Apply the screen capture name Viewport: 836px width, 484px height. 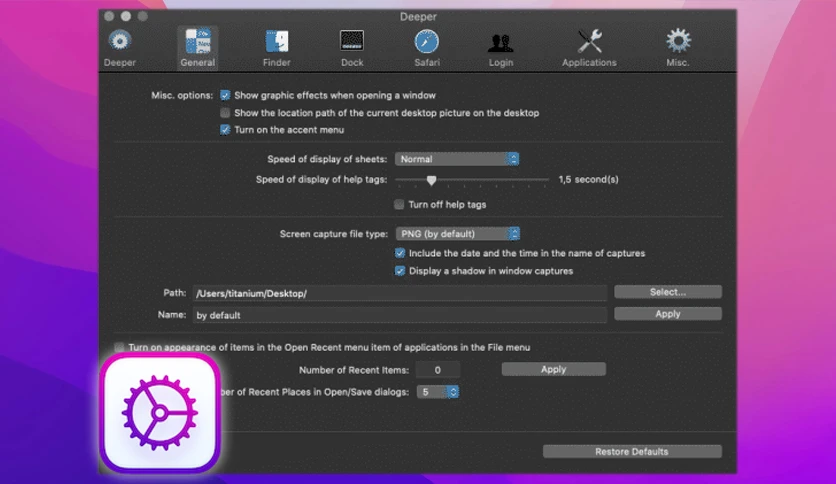668,314
